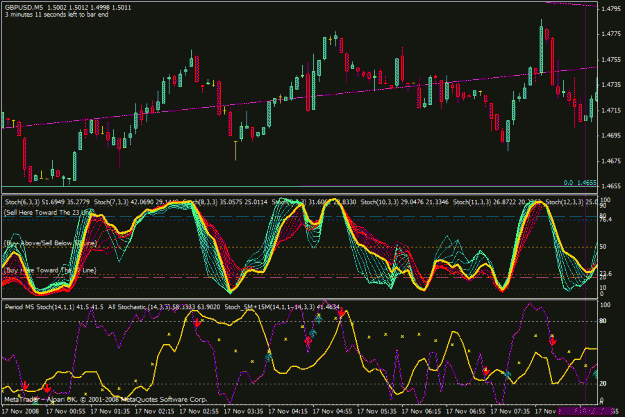Select the 1.4775 price axis label

(x=610, y=34)
